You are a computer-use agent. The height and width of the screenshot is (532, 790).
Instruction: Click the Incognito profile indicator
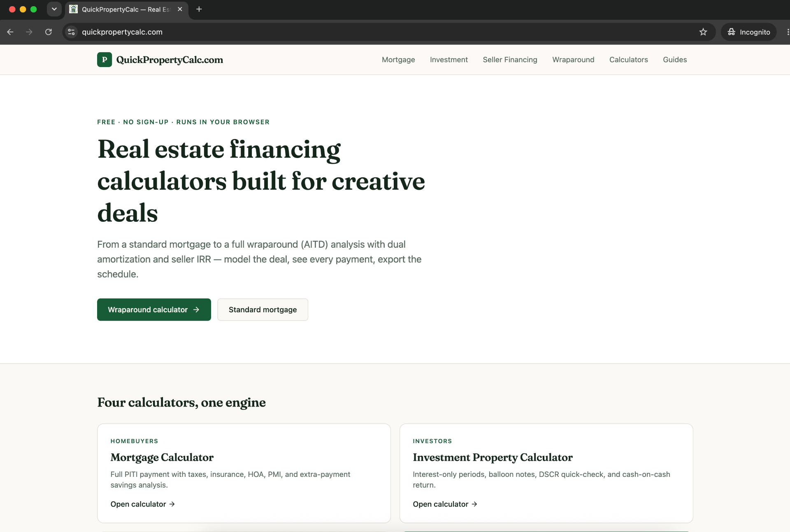[748, 32]
